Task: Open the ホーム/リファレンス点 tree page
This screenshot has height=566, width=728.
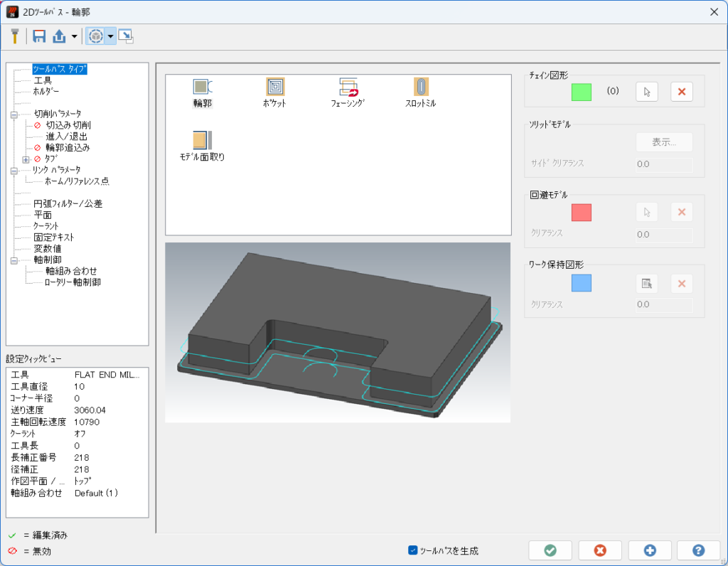Action: click(77, 181)
